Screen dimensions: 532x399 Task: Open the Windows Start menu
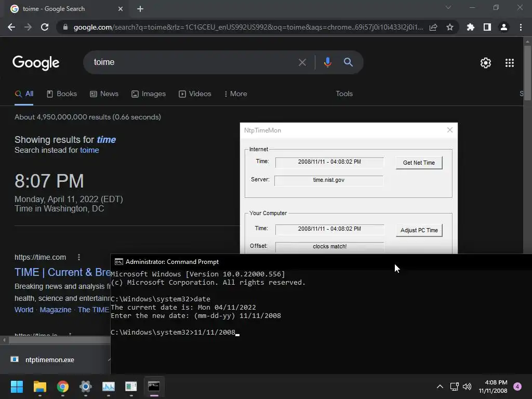[x=17, y=387]
